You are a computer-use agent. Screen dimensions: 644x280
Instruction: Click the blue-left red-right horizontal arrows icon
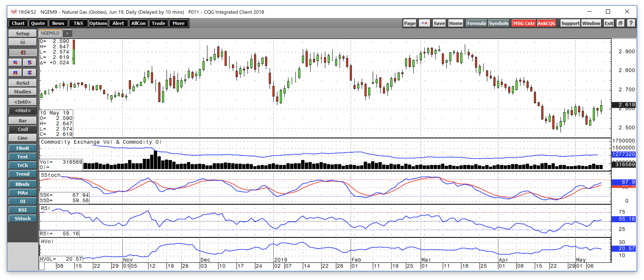15,62
